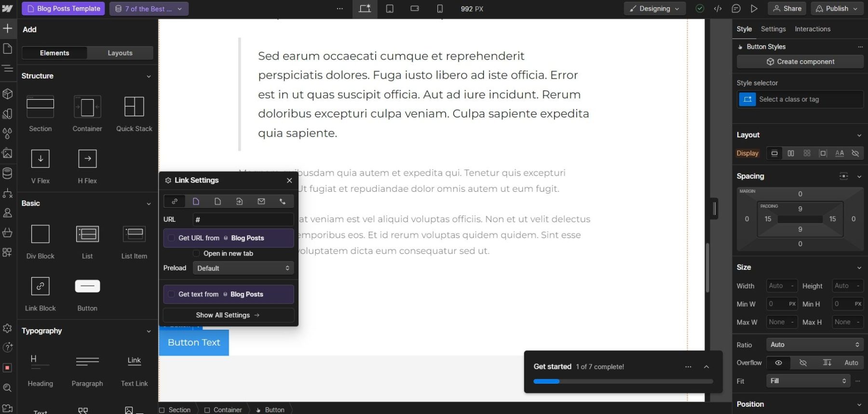Click the Share button
The image size is (868, 414).
[x=787, y=9]
